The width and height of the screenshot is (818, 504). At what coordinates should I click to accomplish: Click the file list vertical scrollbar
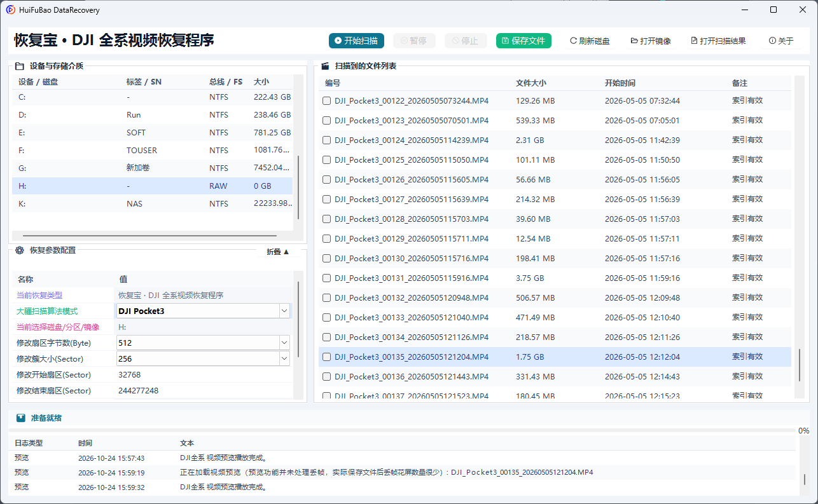(x=800, y=365)
